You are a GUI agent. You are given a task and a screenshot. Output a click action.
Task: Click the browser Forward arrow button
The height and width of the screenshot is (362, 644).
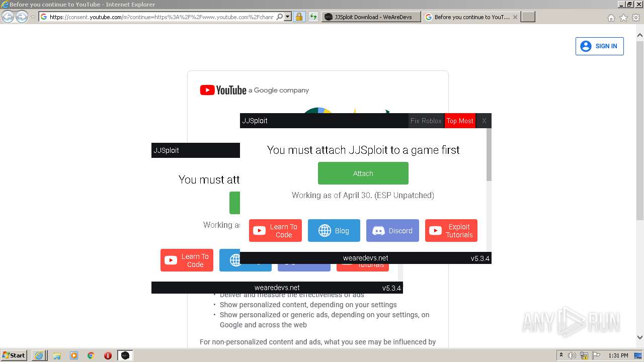[22, 17]
